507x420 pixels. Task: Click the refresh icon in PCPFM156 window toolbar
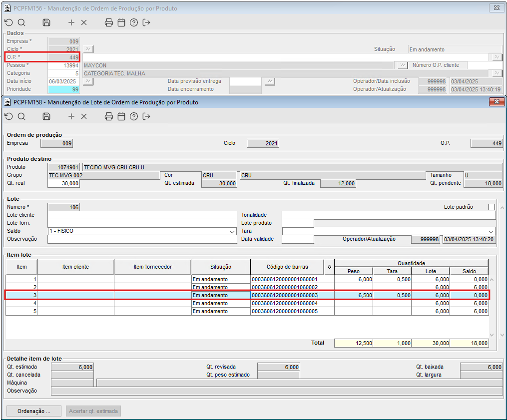coord(8,22)
